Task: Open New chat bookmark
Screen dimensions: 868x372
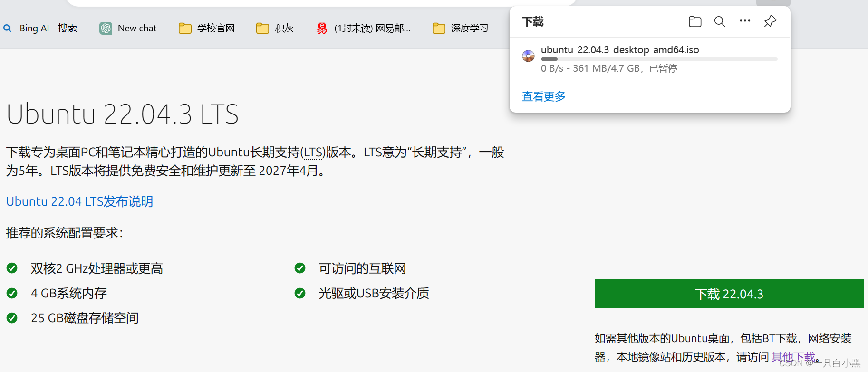Action: click(x=128, y=29)
